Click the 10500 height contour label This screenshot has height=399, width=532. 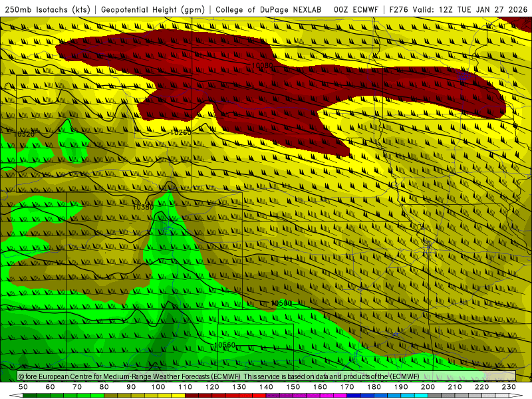[x=281, y=303]
